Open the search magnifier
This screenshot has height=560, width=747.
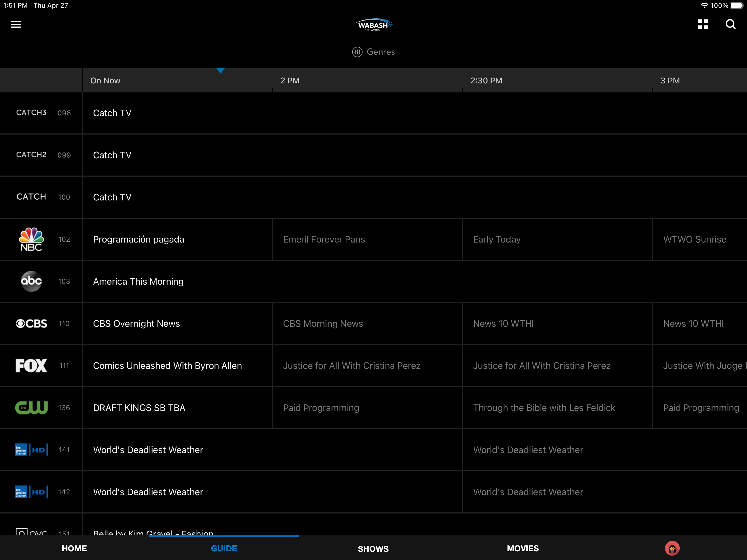730,24
